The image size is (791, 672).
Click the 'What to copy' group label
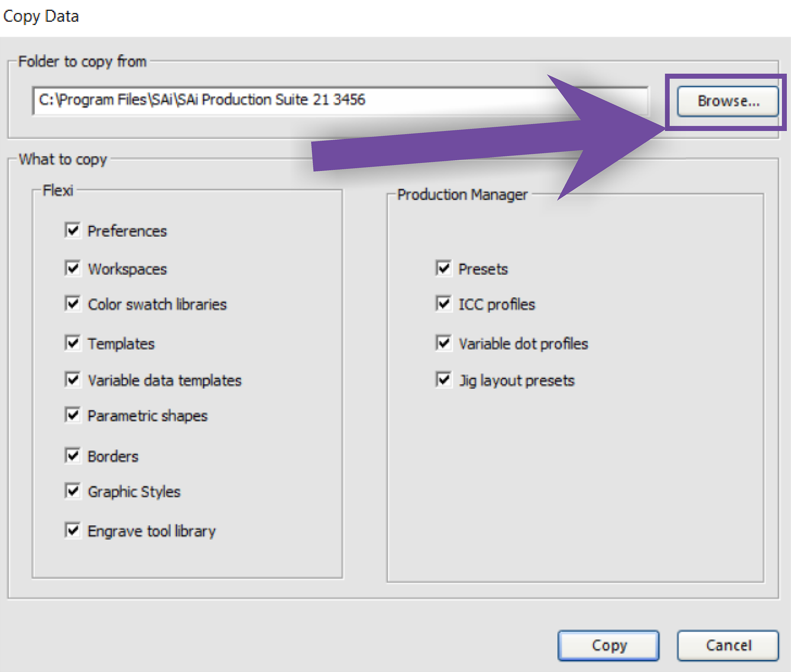pyautogui.click(x=63, y=159)
